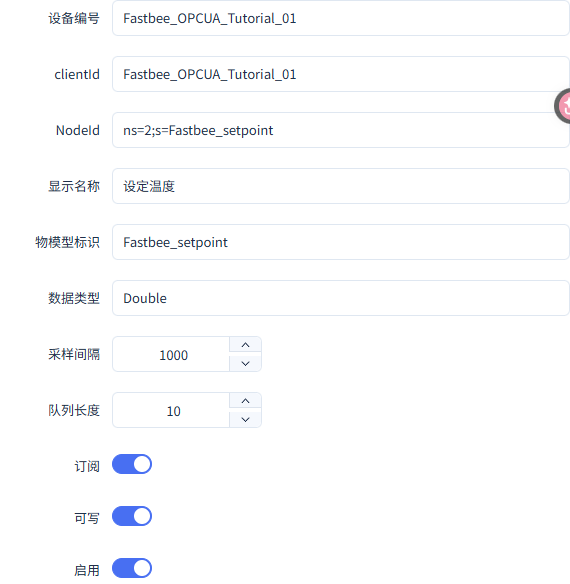570x584 pixels.
Task: Toggle the 订阅 switch off
Action: tap(132, 464)
